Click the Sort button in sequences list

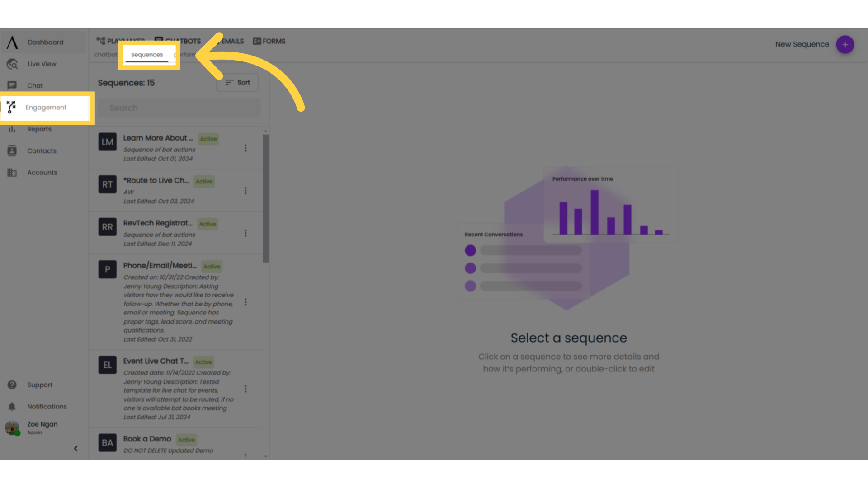point(237,82)
